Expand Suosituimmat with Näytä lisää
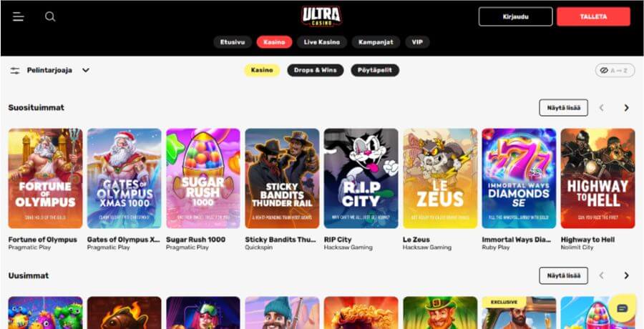The image size is (644, 329). click(564, 107)
